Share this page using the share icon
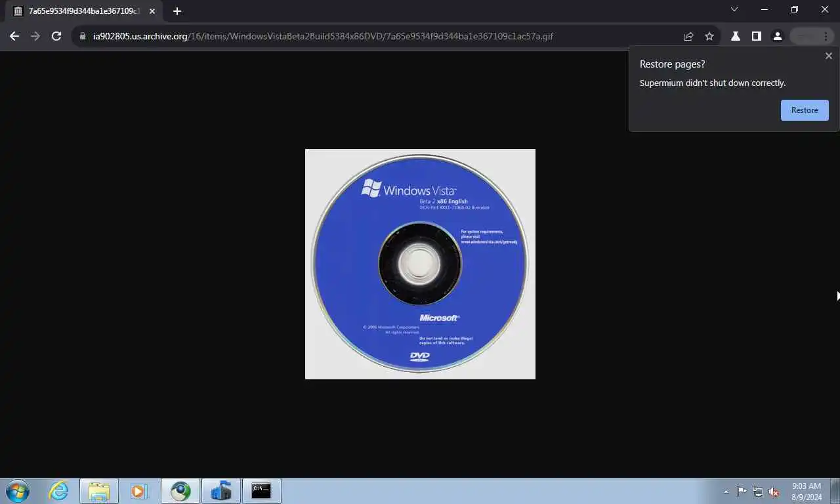 [x=688, y=36]
